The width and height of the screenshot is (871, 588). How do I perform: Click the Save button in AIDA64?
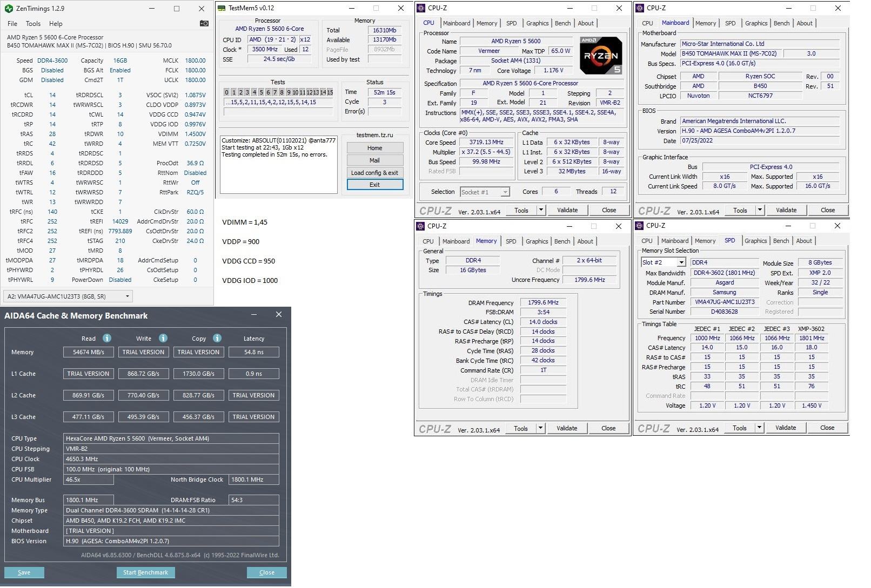point(24,572)
